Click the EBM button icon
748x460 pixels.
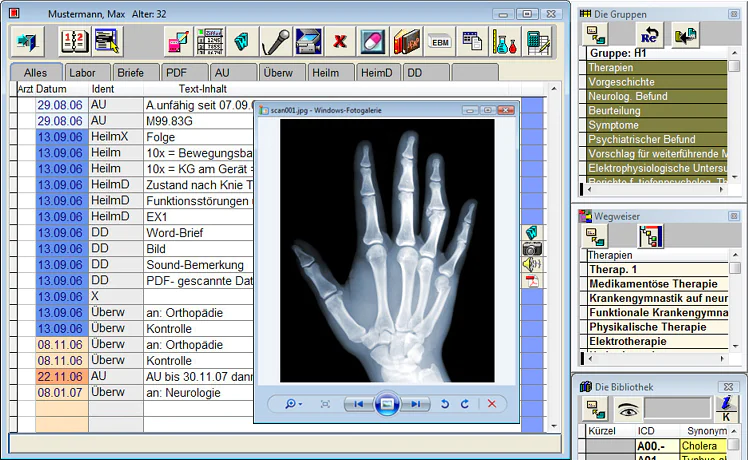[x=440, y=42]
